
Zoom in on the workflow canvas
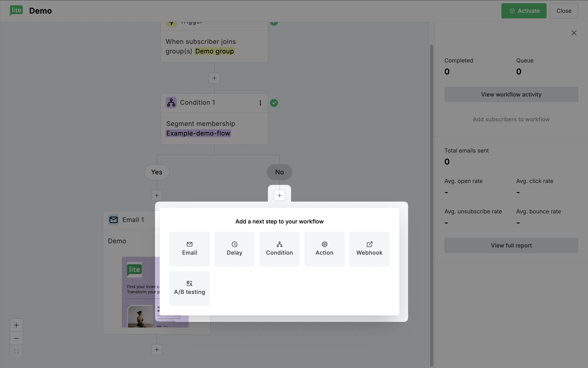[x=16, y=325]
